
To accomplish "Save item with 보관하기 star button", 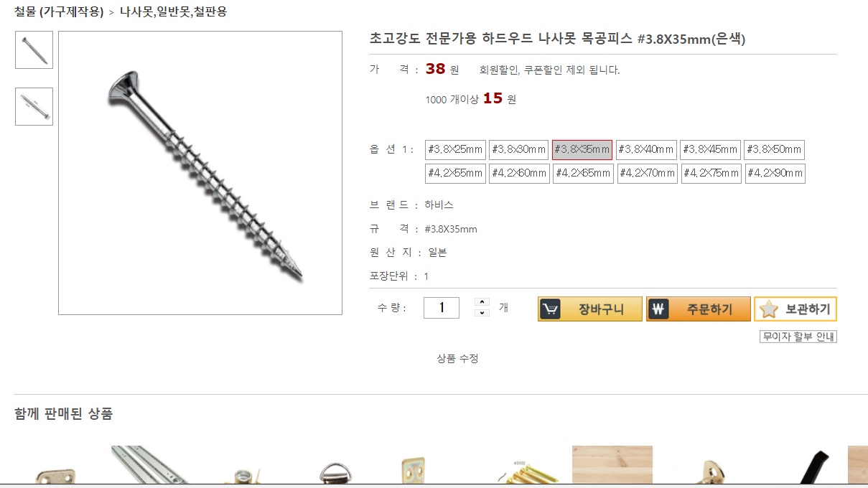I will 795,309.
